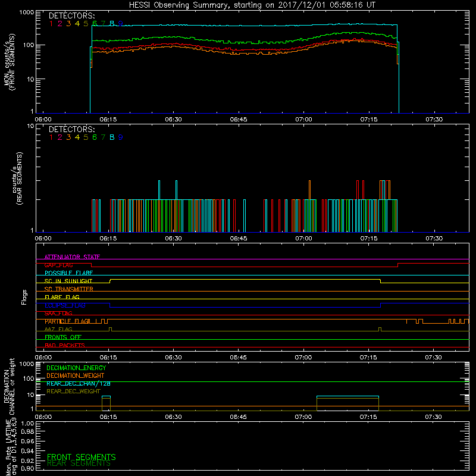Screen dimensions: 476x476
Task: Click the POSSIBLE_FLARE flag label
Action: point(68,273)
